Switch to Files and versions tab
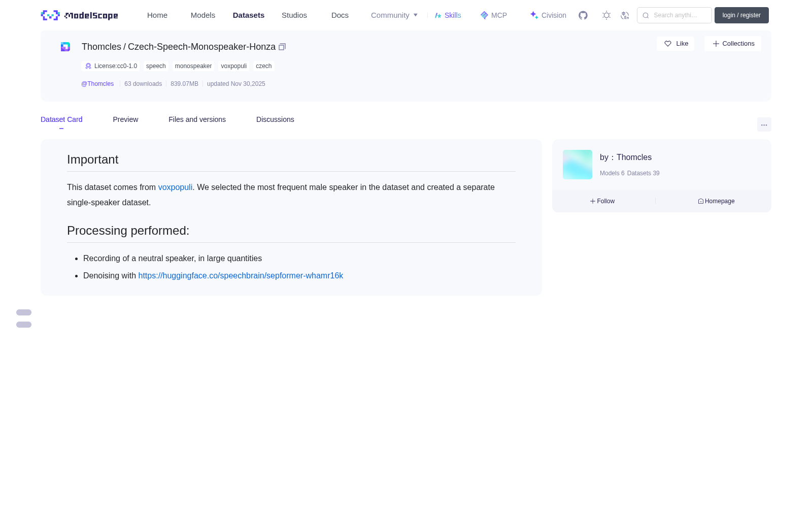 [197, 119]
